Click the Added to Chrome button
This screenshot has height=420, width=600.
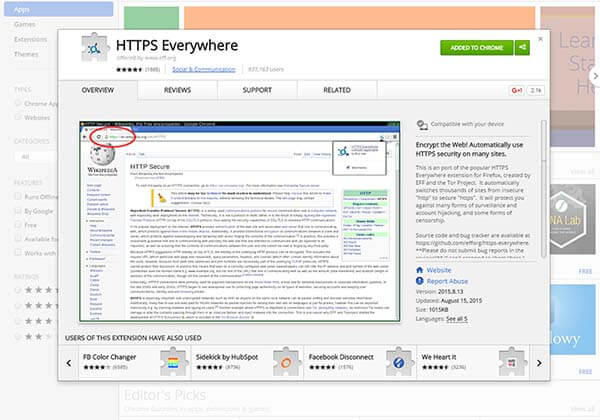tap(475, 47)
